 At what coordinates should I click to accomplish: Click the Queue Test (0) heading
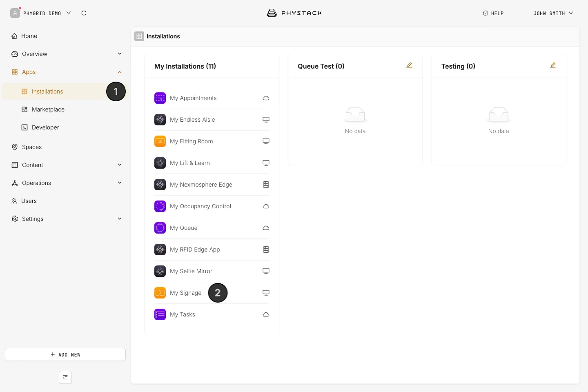tap(321, 66)
